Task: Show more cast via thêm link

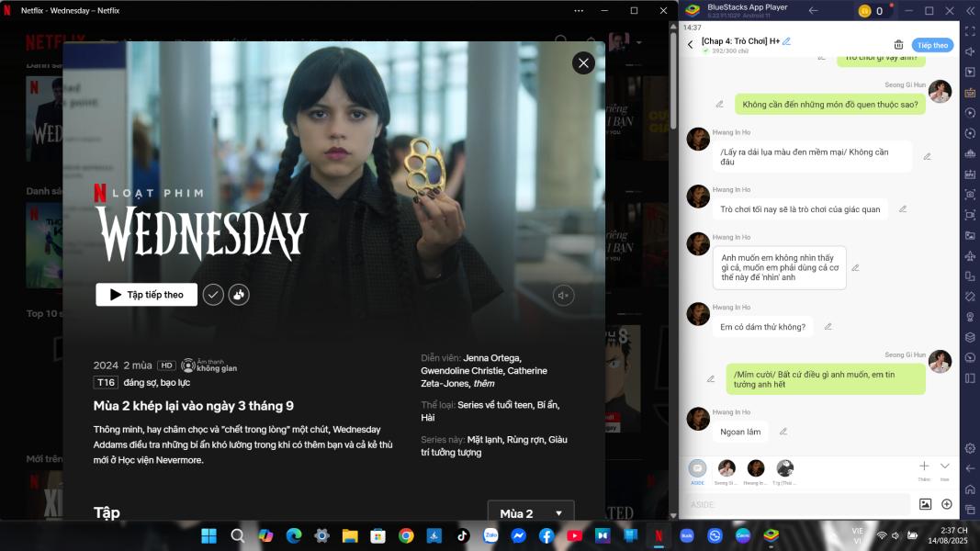Action: (484, 384)
